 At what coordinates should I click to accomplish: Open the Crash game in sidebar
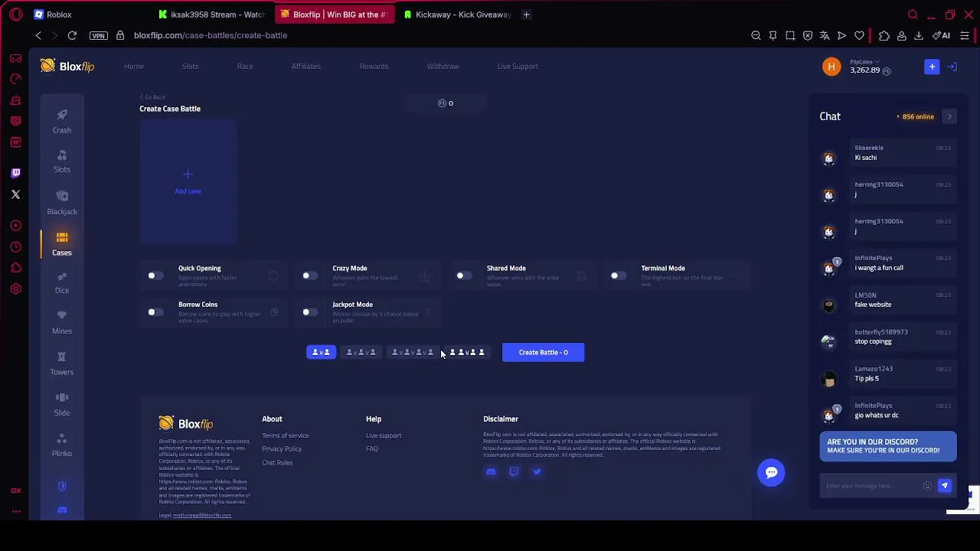(x=62, y=121)
